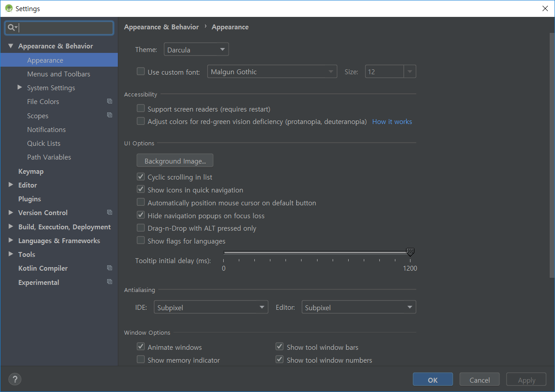Expand the Editor settings node
This screenshot has height=392, width=555.
[11, 185]
